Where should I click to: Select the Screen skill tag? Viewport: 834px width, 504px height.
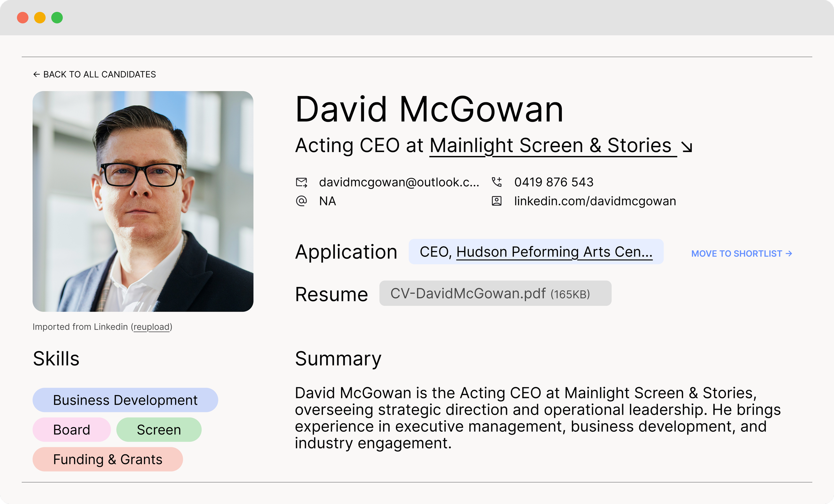[159, 430]
